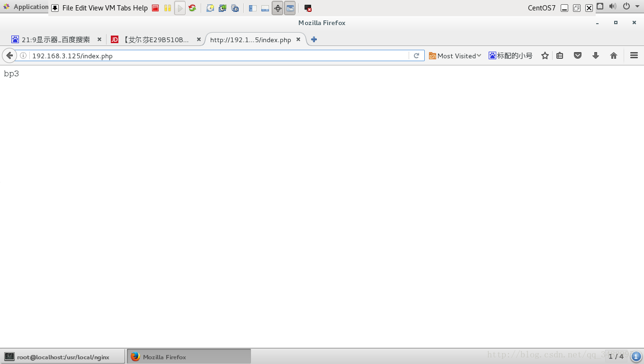Open the VMware File menu

tap(68, 8)
